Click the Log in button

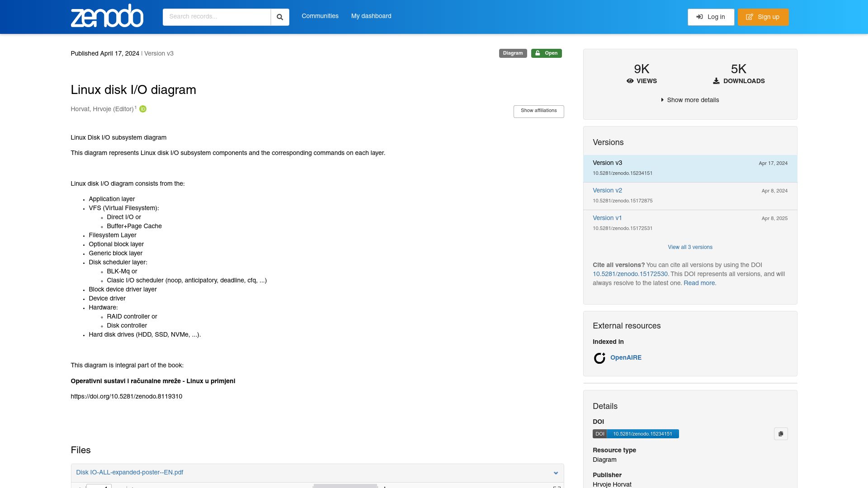coord(711,17)
